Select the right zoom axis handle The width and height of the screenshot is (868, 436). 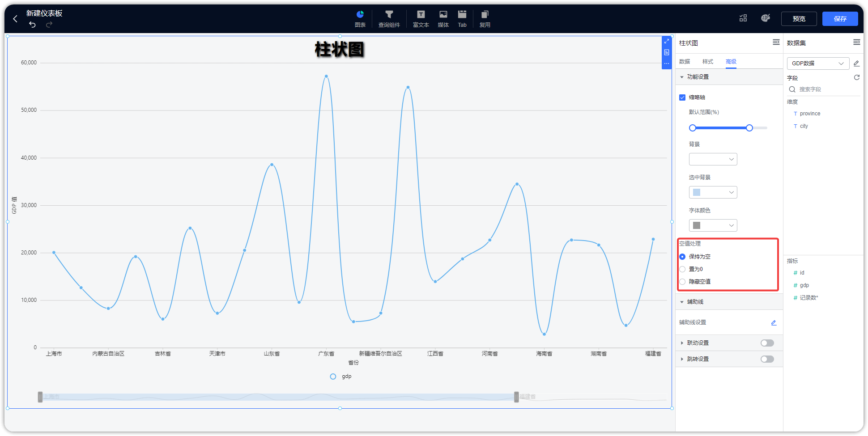coord(516,397)
